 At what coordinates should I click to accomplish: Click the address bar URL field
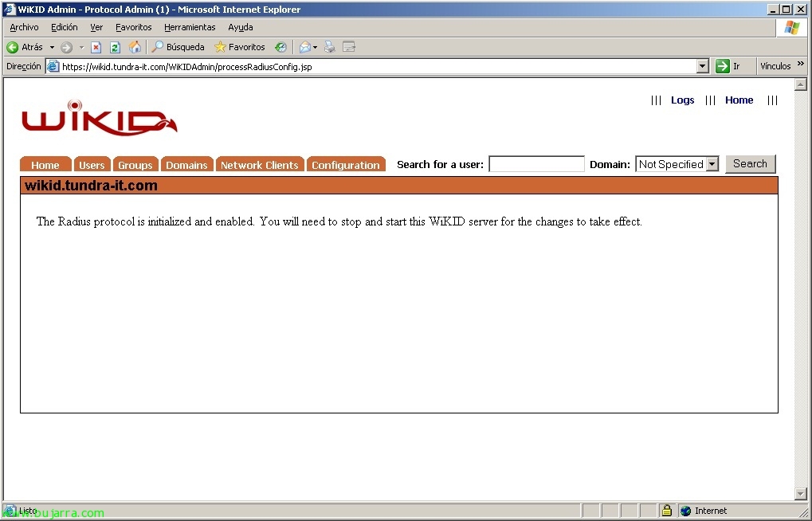(x=378, y=66)
